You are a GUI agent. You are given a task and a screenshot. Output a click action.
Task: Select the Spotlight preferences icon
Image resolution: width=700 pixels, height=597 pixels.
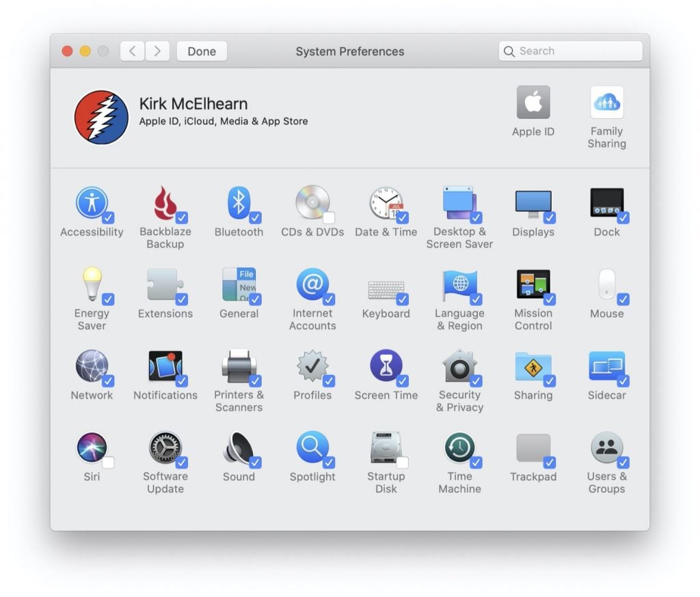312,448
